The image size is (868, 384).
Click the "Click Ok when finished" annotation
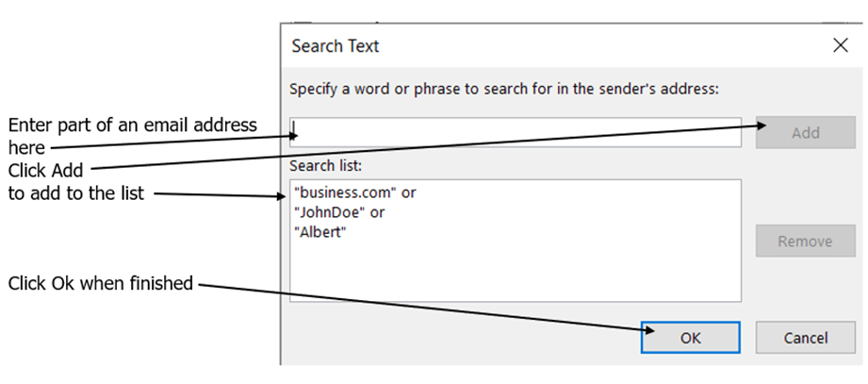(100, 283)
